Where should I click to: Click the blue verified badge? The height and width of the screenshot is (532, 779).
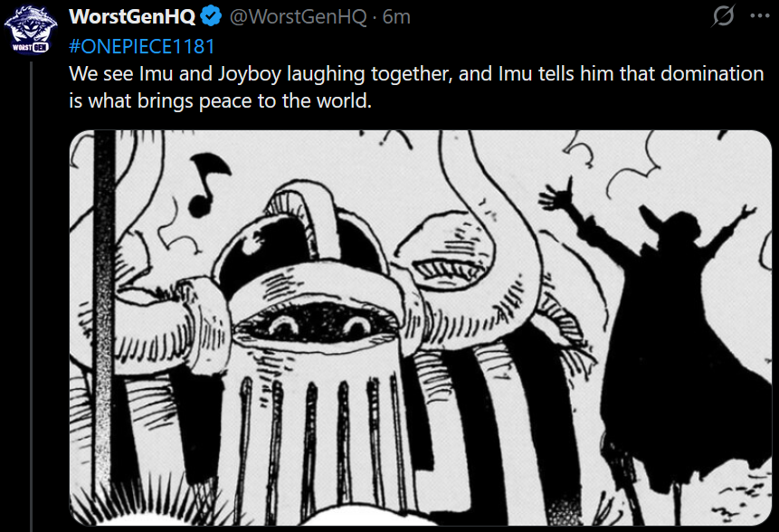pyautogui.click(x=211, y=17)
